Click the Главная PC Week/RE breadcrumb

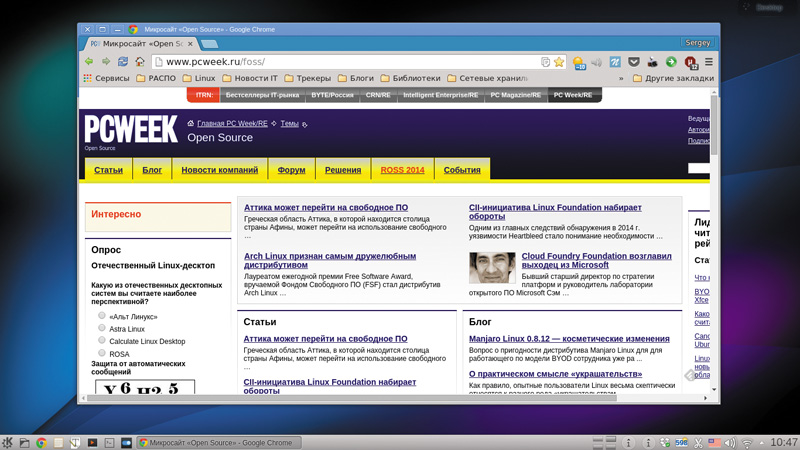tap(232, 123)
